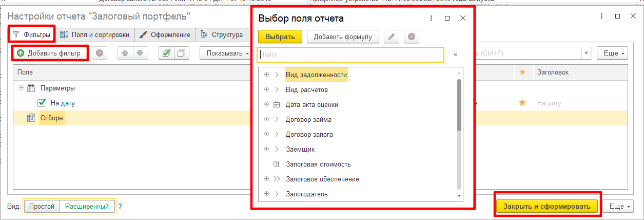Viewport: 644px width, 220px height.
Task: Select the Простой view mode
Action: pos(42,207)
